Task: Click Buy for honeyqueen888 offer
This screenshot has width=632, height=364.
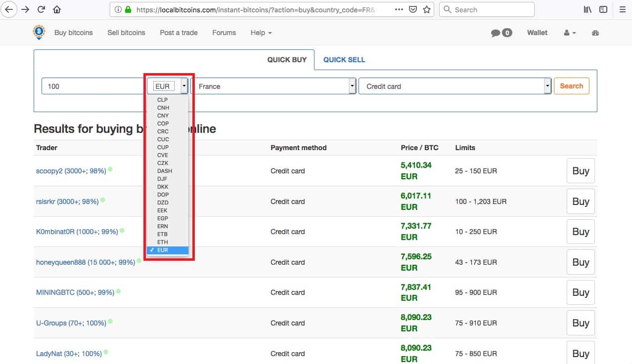Action: (581, 262)
